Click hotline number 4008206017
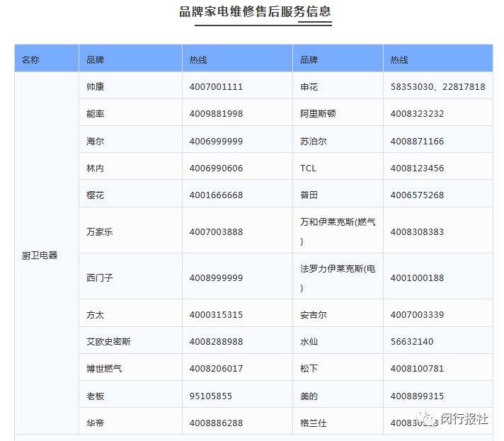Screen dimensions: 504x441 (216, 369)
